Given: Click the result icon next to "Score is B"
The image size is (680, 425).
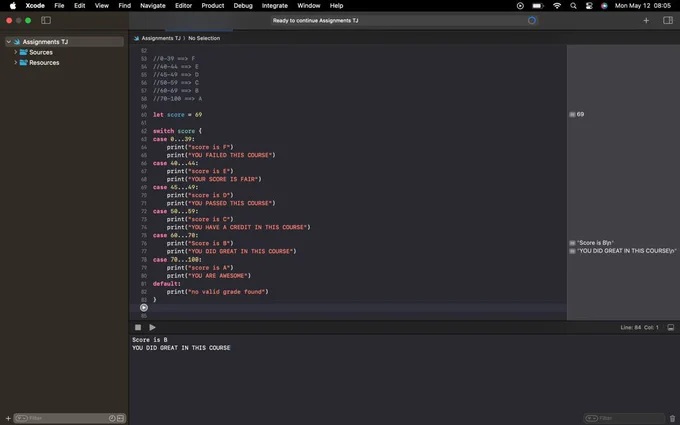Looking at the screenshot, I should 572,243.
